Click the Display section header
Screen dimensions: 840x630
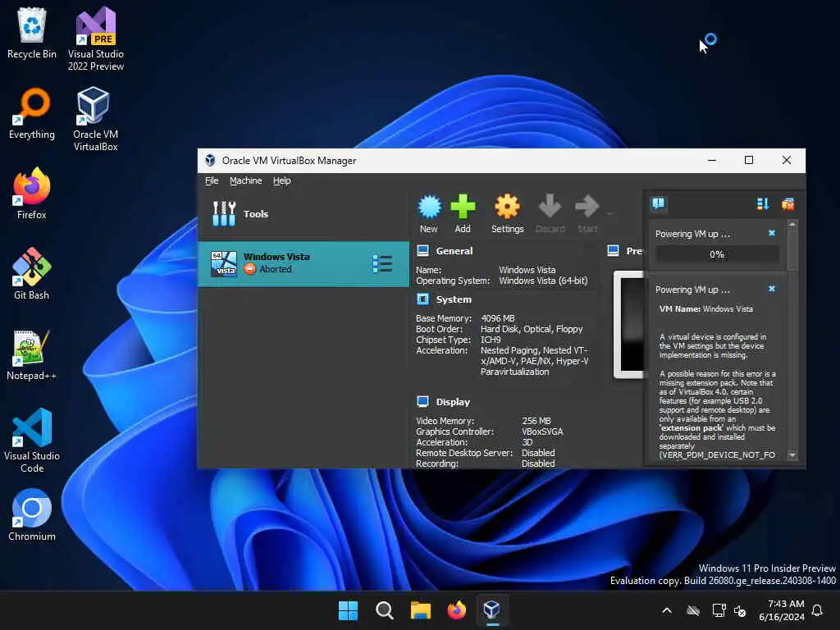pyautogui.click(x=453, y=402)
